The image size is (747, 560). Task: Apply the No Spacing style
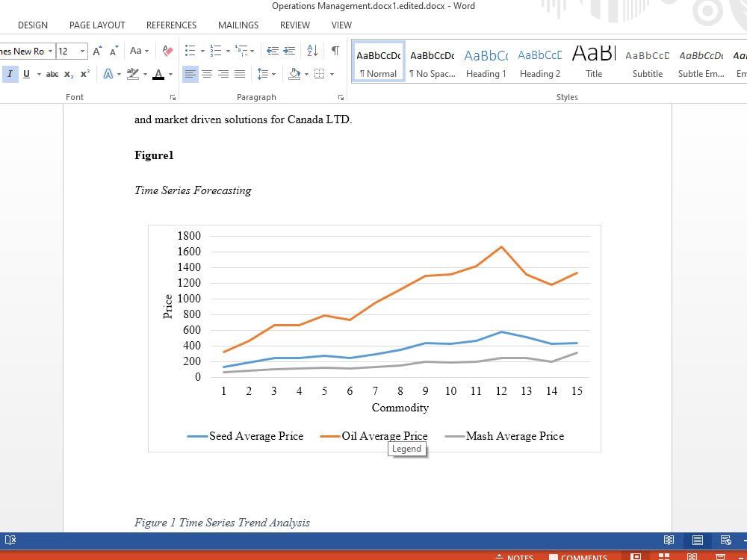tap(432, 62)
